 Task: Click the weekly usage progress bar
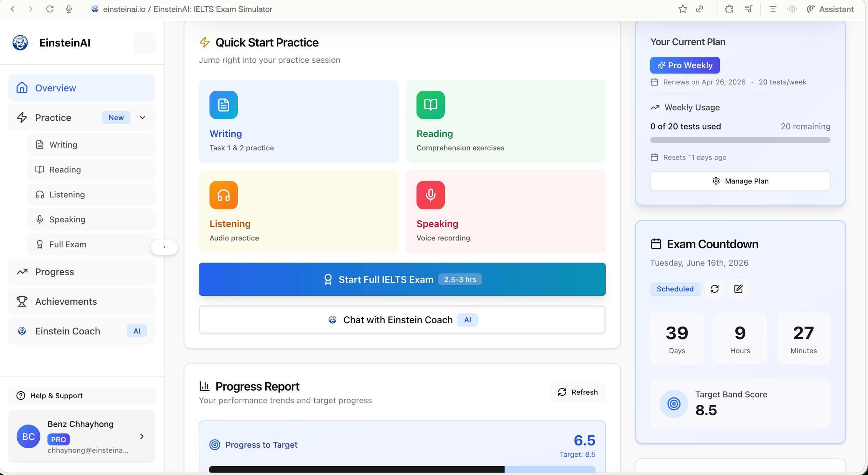[740, 140]
